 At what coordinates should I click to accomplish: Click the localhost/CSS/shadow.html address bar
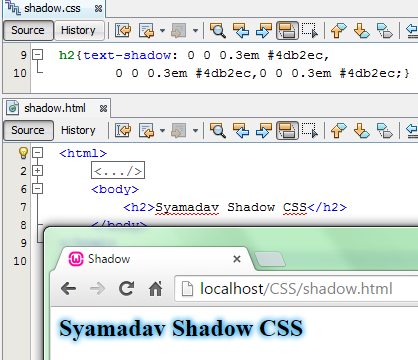(296, 289)
